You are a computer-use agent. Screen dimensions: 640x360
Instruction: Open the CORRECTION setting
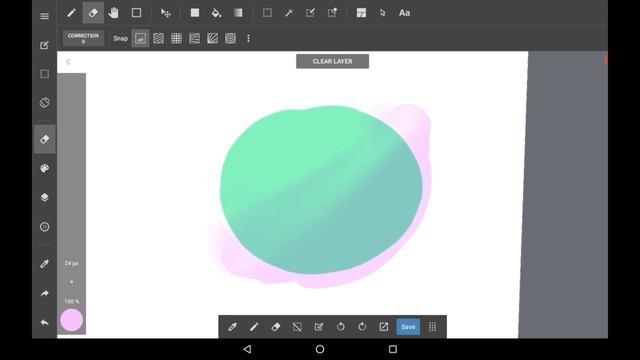[x=83, y=38]
